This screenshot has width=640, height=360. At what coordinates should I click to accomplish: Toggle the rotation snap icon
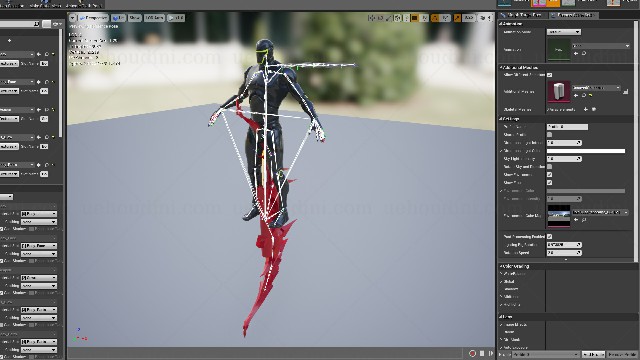point(435,18)
